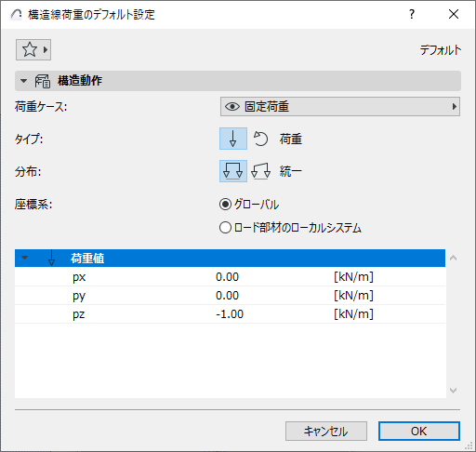476x452 pixels.
Task: Select ロード部材のローカルシステム radio button
Action: tap(225, 228)
